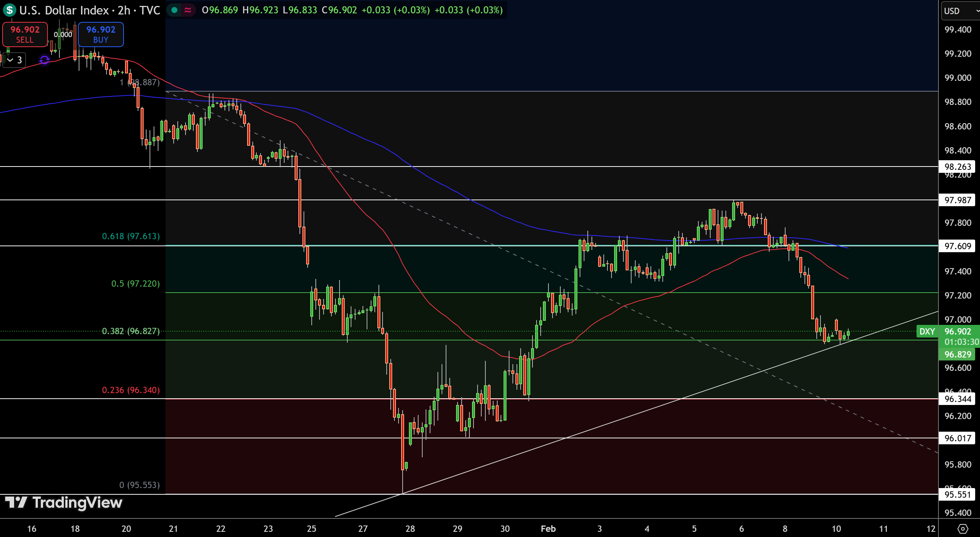
Task: Click the 98.800 price scale tick
Action: (x=958, y=102)
